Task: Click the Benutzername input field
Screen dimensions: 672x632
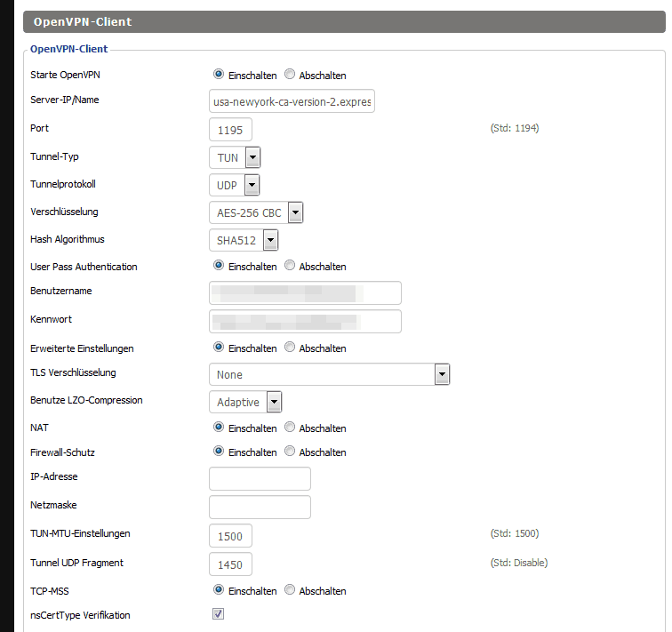Action: pyautogui.click(x=305, y=293)
